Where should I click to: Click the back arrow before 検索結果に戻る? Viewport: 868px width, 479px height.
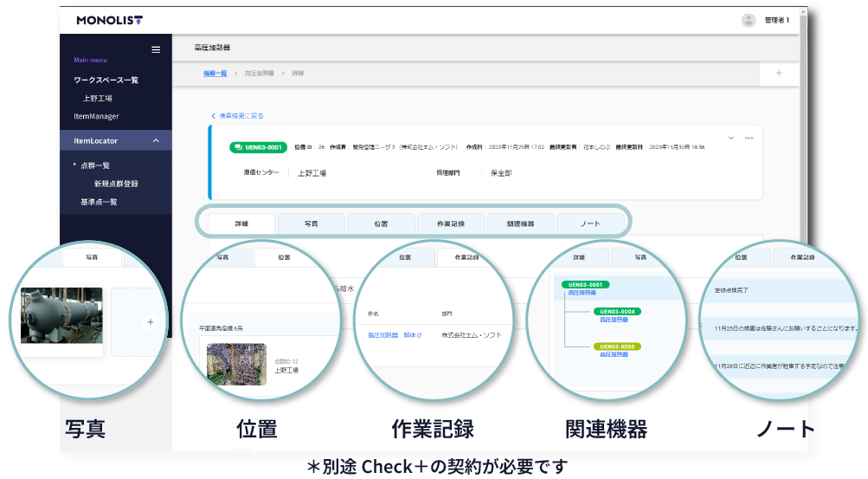pos(213,116)
